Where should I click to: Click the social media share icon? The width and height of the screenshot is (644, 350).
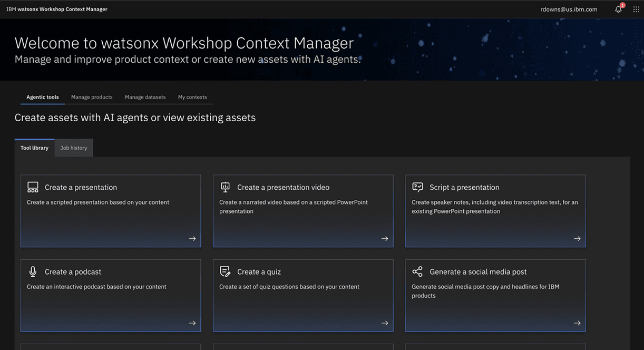point(417,271)
